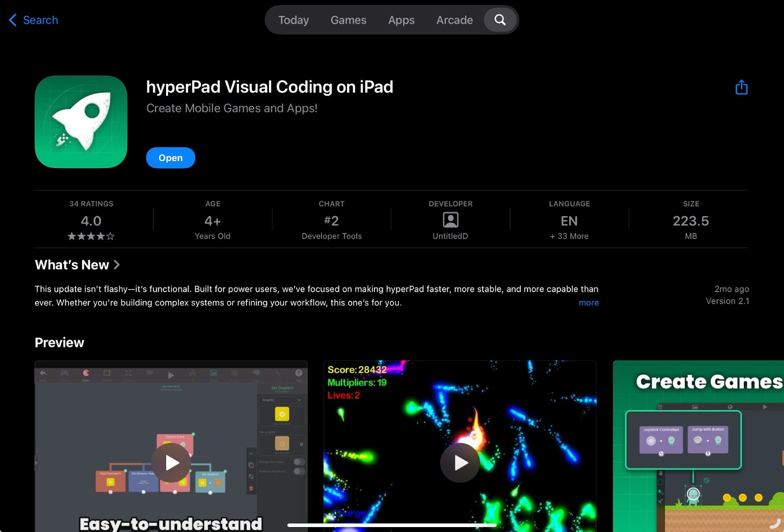The height and width of the screenshot is (532, 784).
Task: Switch to the Arcade tab
Action: point(455,20)
